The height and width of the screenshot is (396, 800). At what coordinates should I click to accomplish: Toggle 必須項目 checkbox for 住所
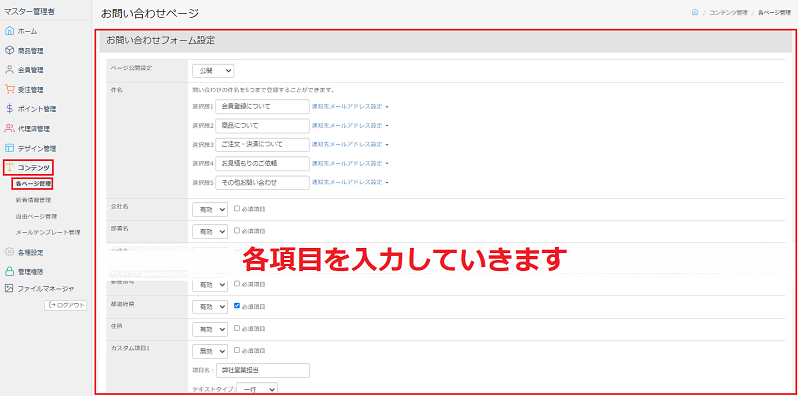tap(237, 328)
